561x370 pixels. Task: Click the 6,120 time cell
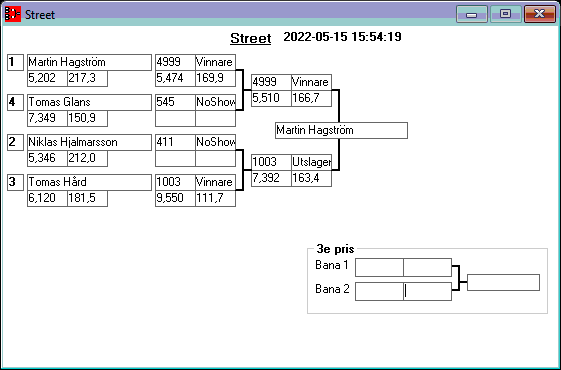tap(48, 199)
